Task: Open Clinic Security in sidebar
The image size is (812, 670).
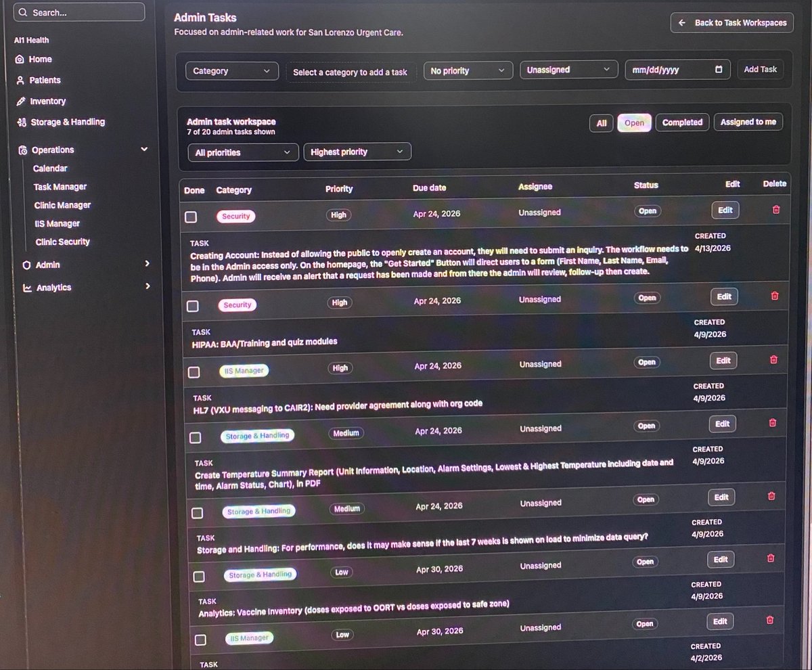Action: click(x=62, y=242)
